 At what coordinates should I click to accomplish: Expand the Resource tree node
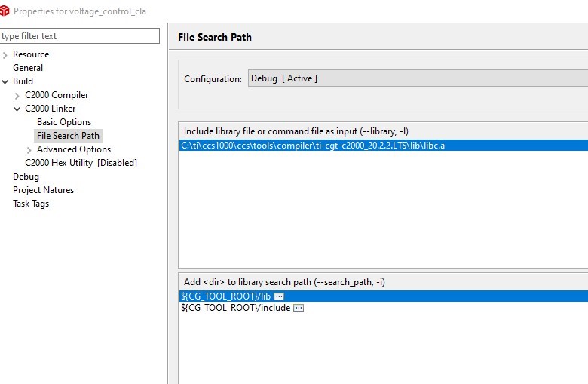pyautogui.click(x=5, y=54)
